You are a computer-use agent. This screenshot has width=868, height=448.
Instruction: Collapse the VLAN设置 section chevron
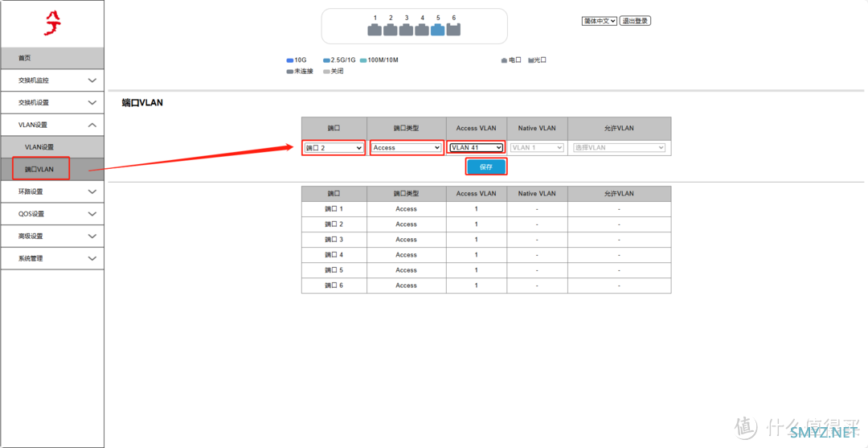(92, 125)
